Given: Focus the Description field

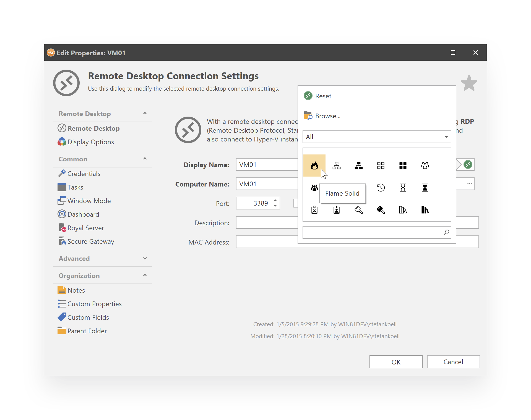Looking at the screenshot, I should pyautogui.click(x=267, y=223).
